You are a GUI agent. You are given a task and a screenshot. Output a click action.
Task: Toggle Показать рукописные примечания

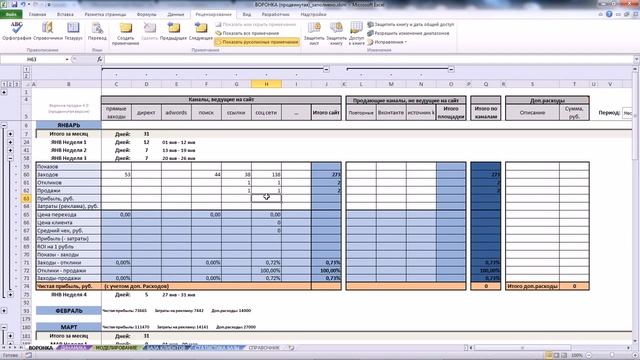point(257,42)
